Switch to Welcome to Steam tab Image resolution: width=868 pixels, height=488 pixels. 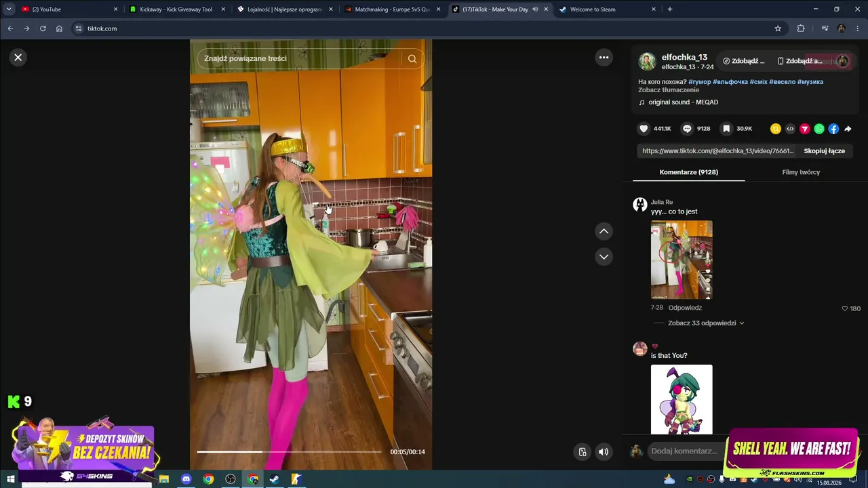pos(608,9)
